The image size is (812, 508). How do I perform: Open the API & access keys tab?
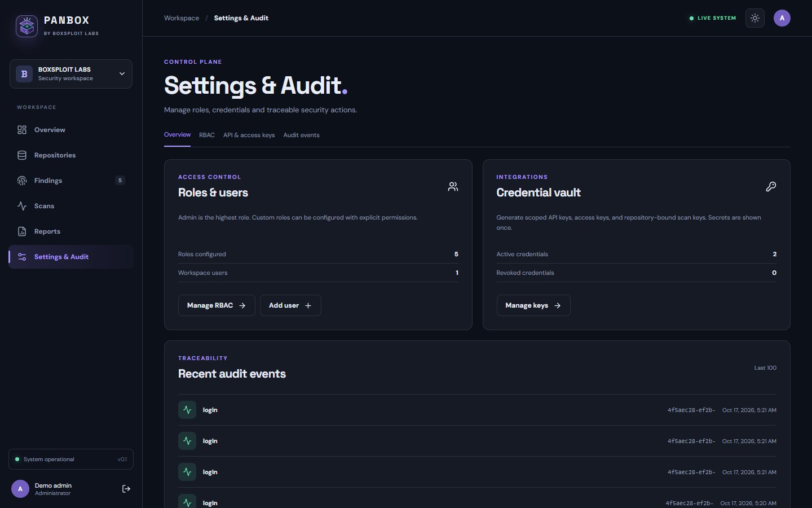click(x=249, y=135)
